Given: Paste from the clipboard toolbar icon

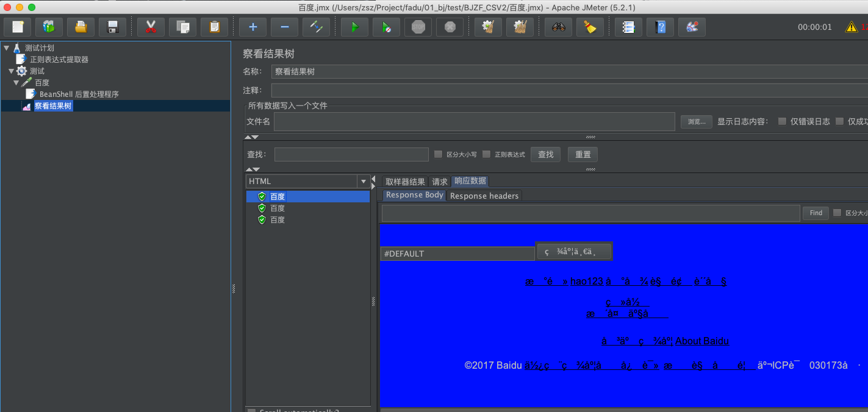Looking at the screenshot, I should click(x=214, y=27).
